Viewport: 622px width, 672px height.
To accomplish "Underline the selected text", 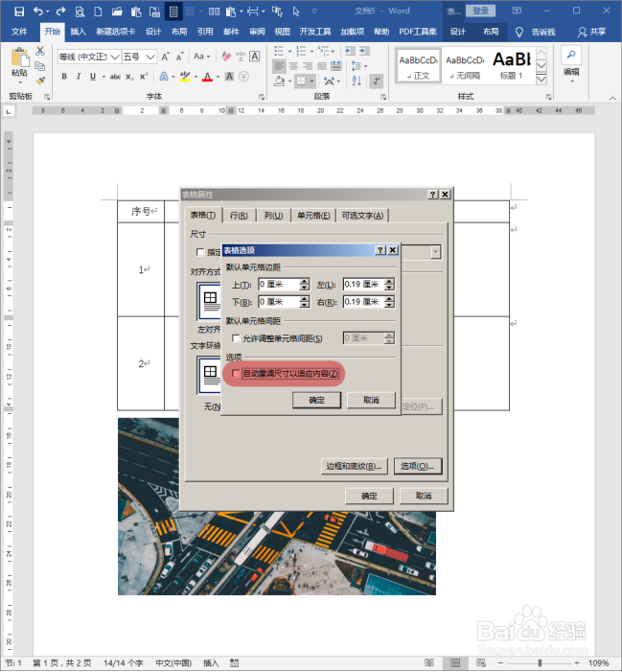I will [93, 77].
